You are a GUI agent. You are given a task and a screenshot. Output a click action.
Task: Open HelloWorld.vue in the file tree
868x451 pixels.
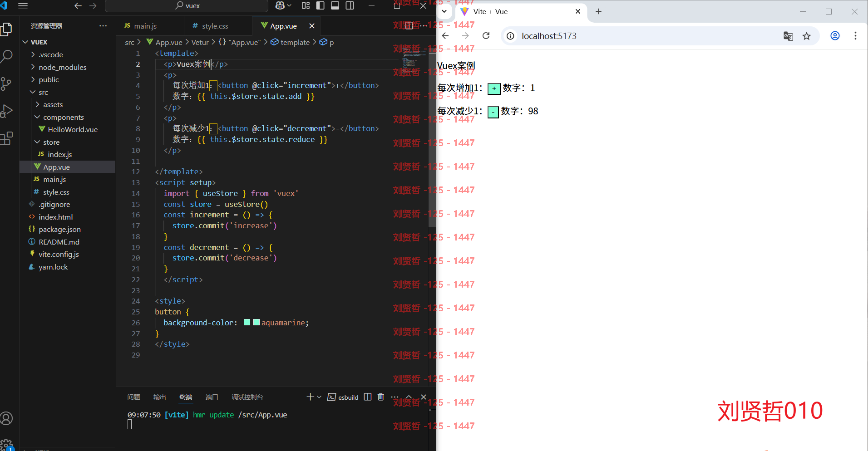67,129
